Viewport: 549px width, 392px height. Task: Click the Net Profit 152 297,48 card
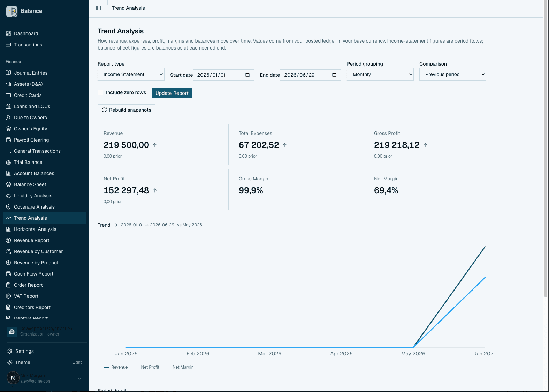[163, 190]
